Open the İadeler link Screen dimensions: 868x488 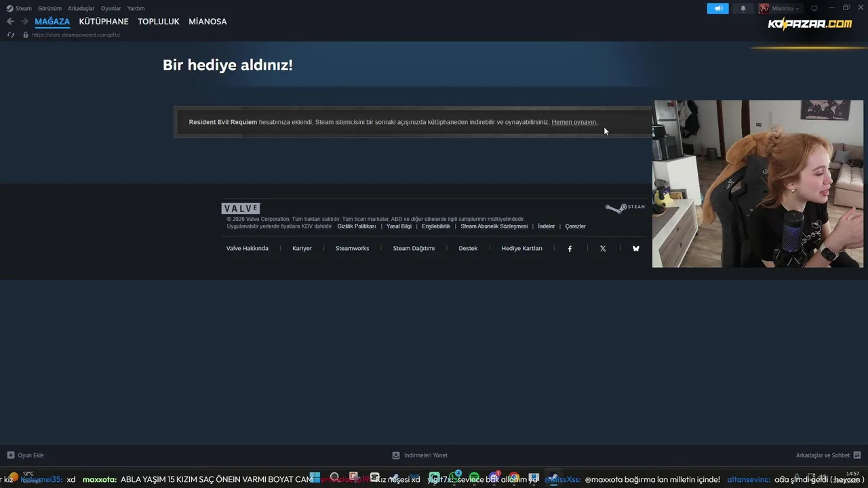coord(547,226)
